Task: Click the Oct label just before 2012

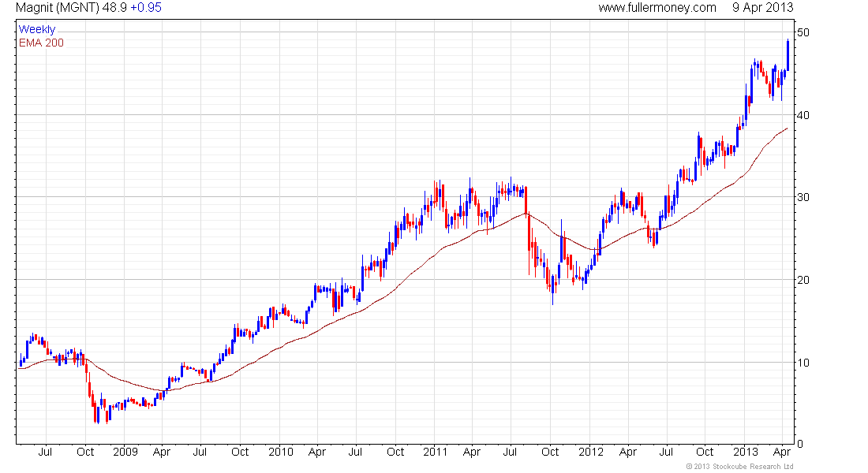Action: coord(550,452)
